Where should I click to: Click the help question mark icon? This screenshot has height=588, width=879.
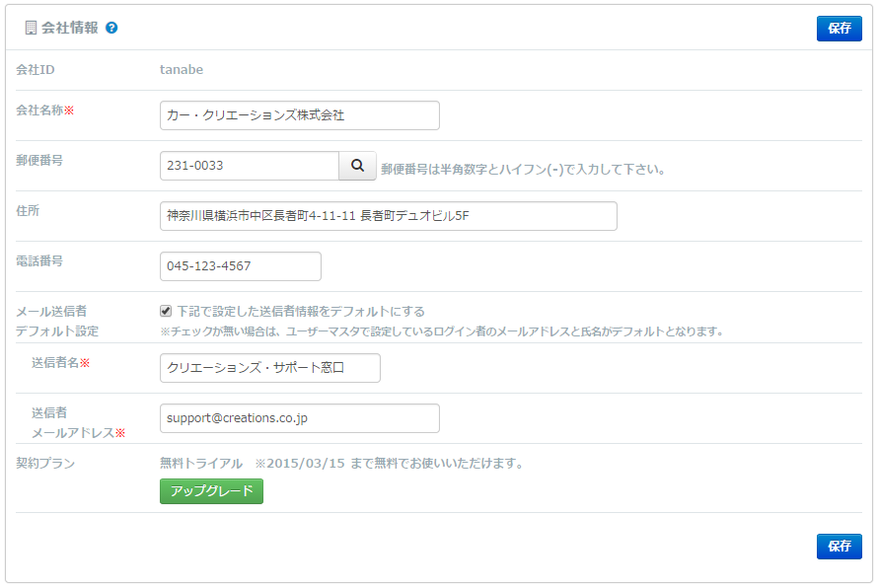coord(111,28)
